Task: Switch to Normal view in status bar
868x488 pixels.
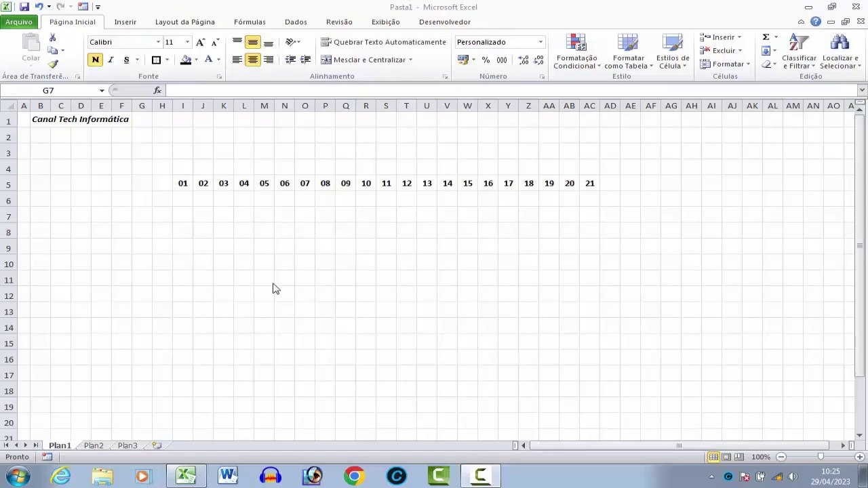Action: pyautogui.click(x=713, y=457)
